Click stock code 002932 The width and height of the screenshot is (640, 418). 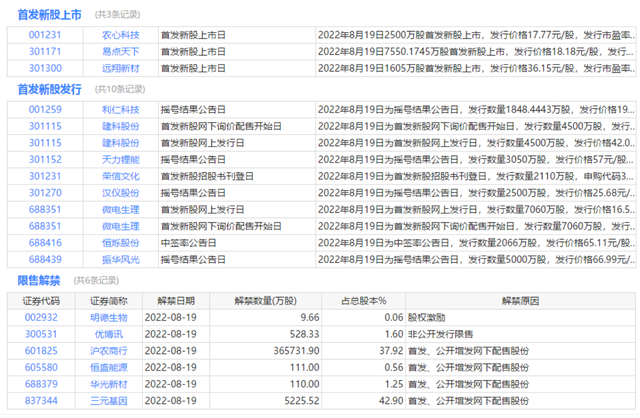(41, 318)
